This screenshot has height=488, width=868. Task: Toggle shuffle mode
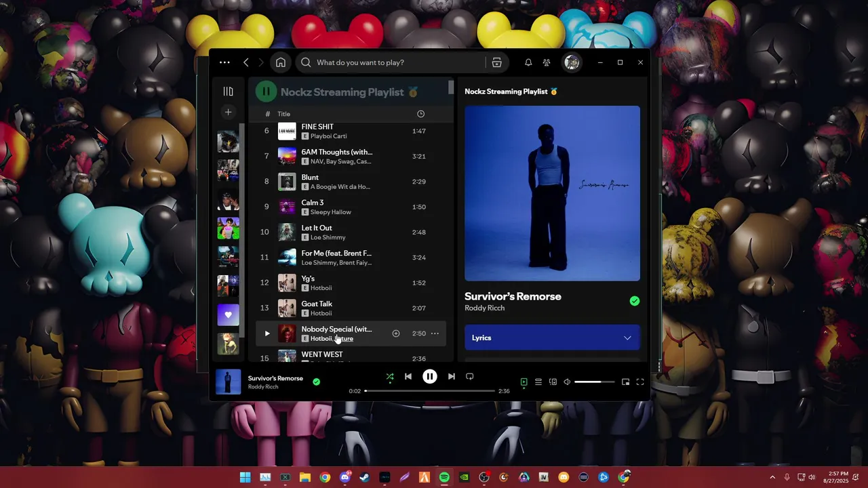(x=390, y=377)
